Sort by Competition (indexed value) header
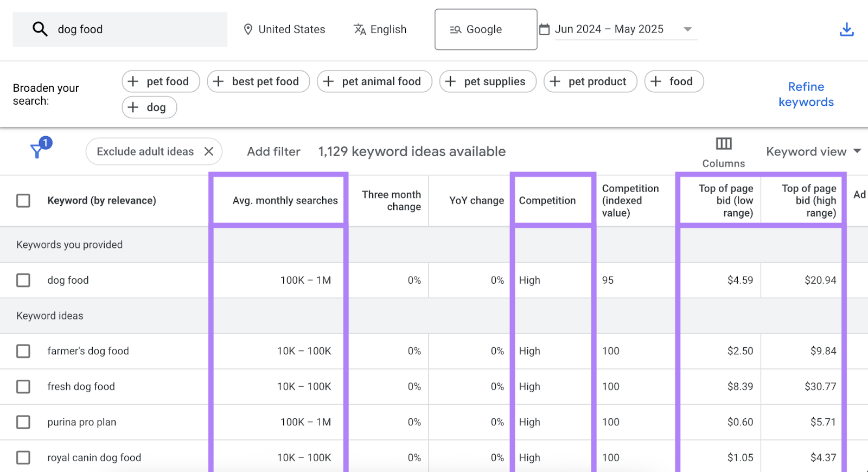This screenshot has height=472, width=868. [x=630, y=201]
